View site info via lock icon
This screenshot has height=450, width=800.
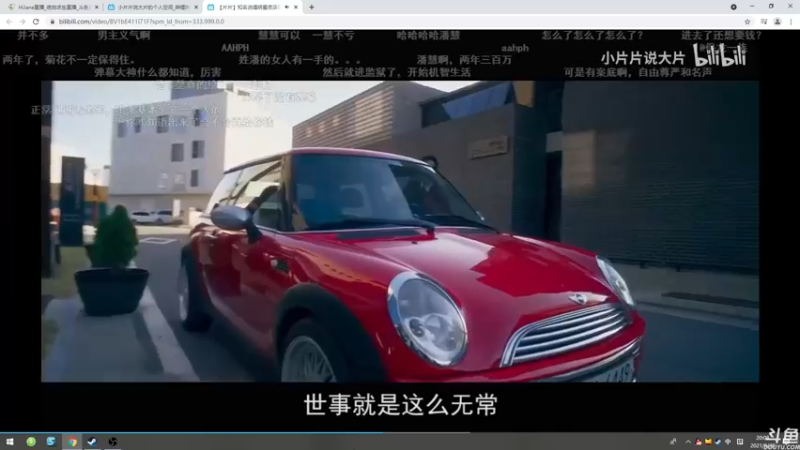(x=52, y=21)
